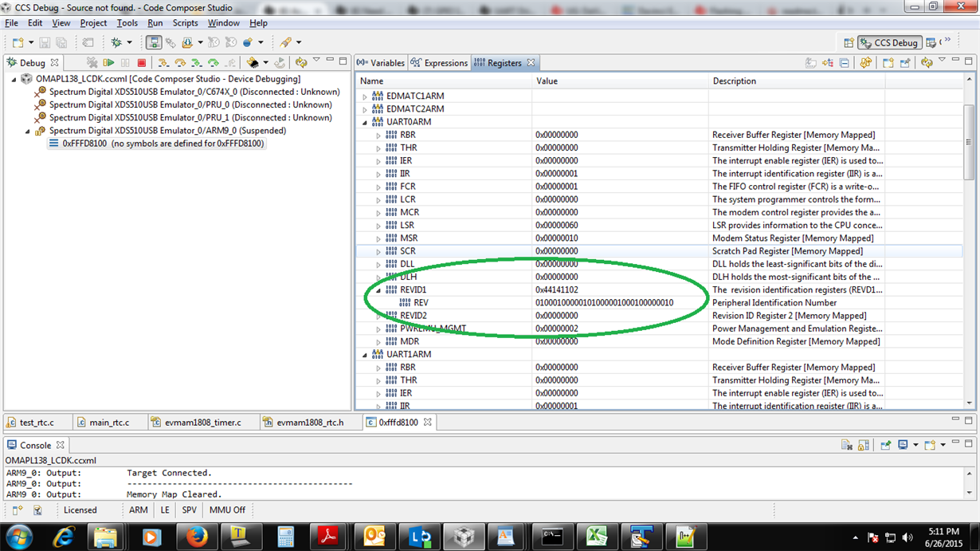
Task: Click the REVID1 value 0x44141102
Action: tap(557, 290)
